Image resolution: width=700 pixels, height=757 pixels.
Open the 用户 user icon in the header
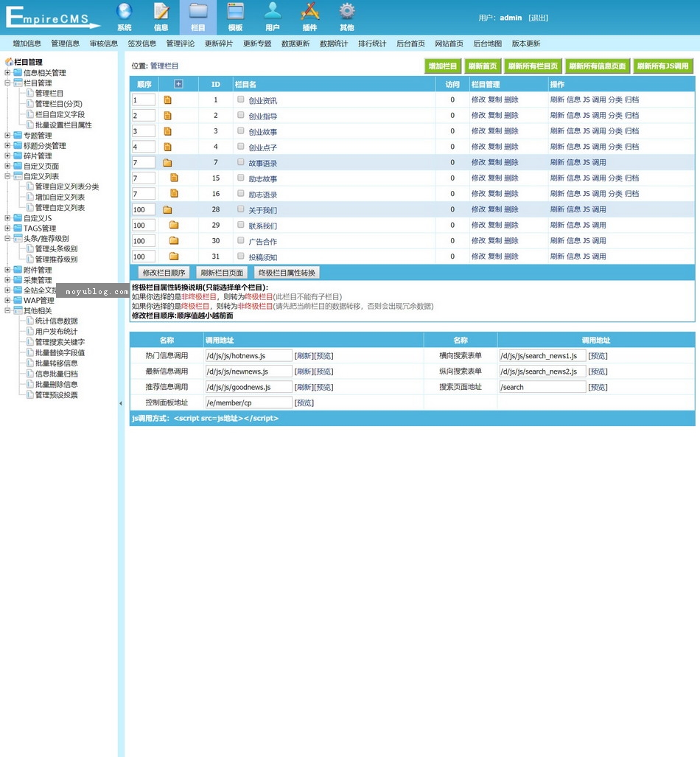tap(273, 12)
